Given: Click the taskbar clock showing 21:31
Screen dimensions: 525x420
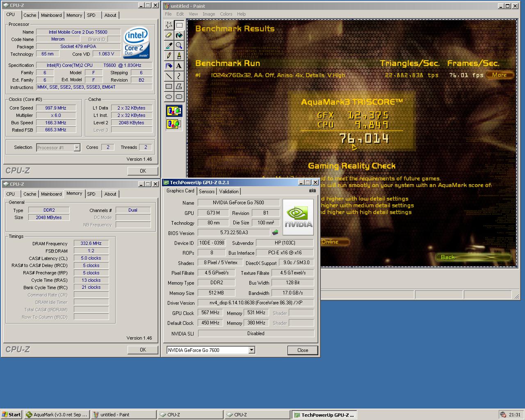Looking at the screenshot, I should click(x=515, y=415).
